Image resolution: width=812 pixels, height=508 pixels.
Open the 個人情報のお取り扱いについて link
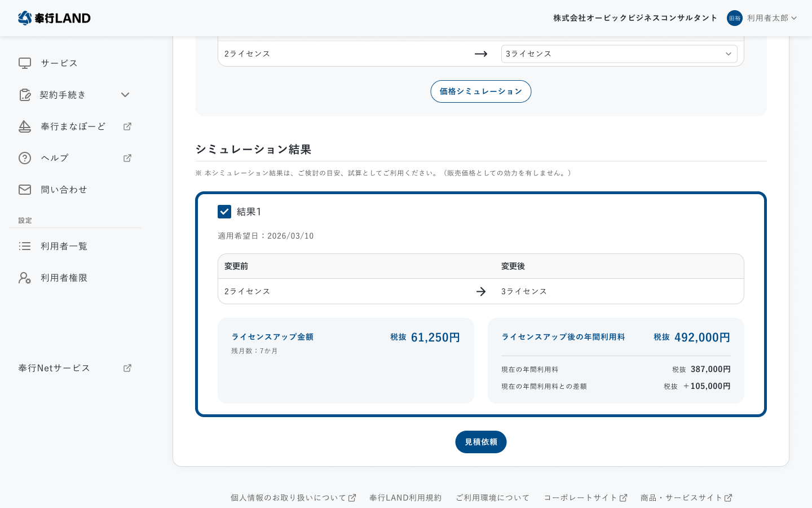click(289, 497)
